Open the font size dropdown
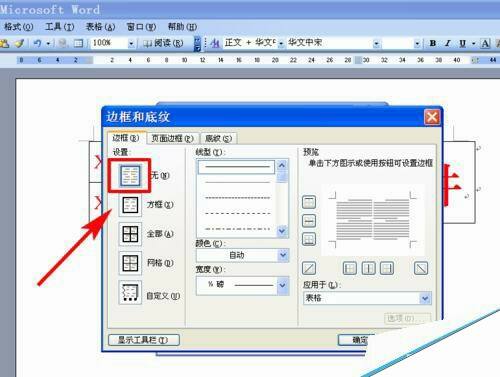Viewport: 500px width, 377px height. pyautogui.click(x=417, y=43)
